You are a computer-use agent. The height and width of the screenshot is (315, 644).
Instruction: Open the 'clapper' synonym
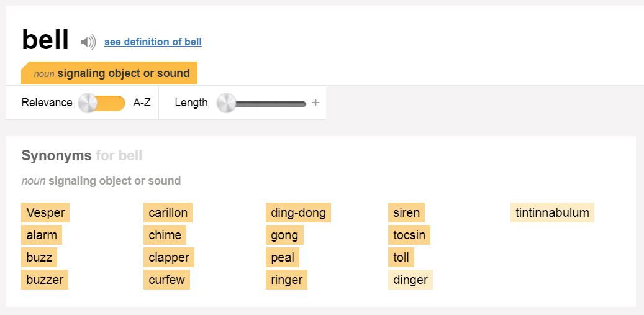coord(169,257)
